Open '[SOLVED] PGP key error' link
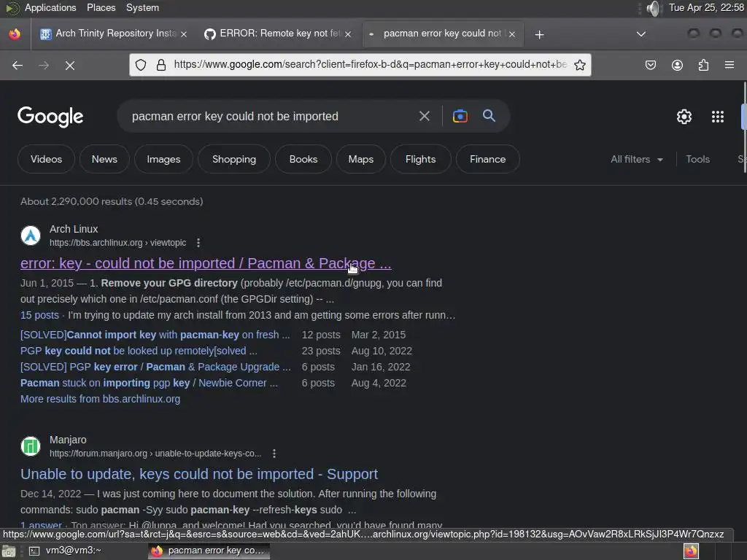The width and height of the screenshot is (747, 560). pos(155,367)
